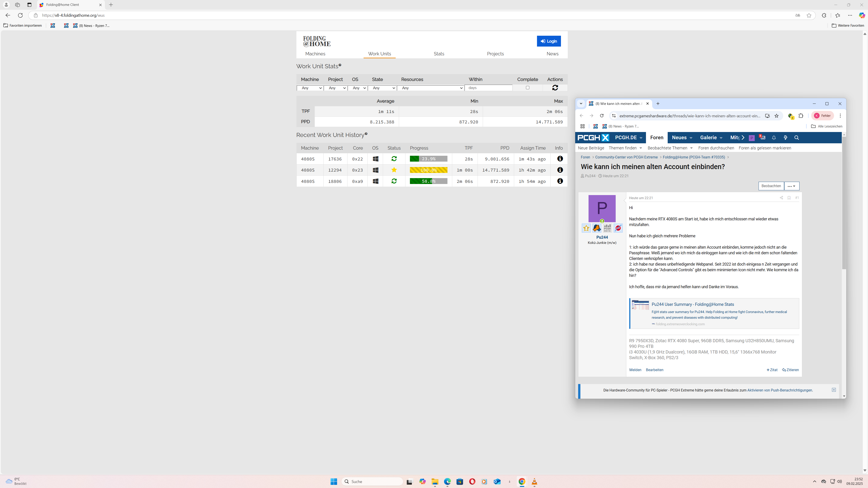Click progress bar showing 58.8%

click(428, 181)
